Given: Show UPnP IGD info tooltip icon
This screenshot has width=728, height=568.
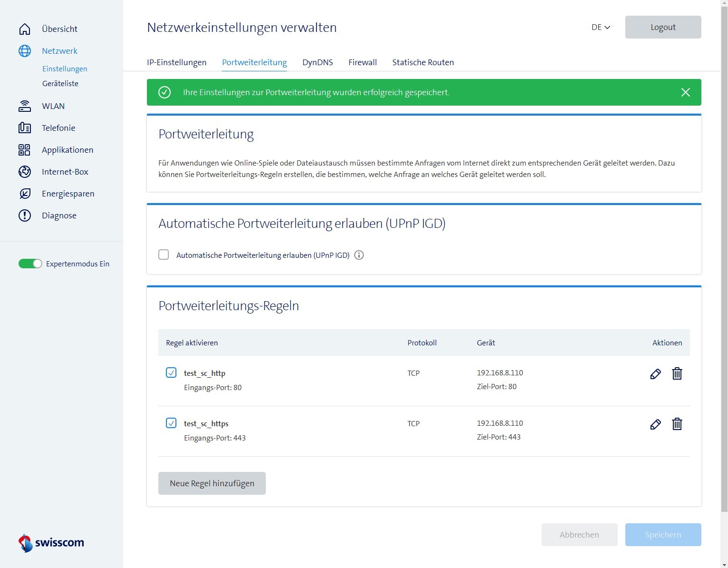Looking at the screenshot, I should 359,255.
